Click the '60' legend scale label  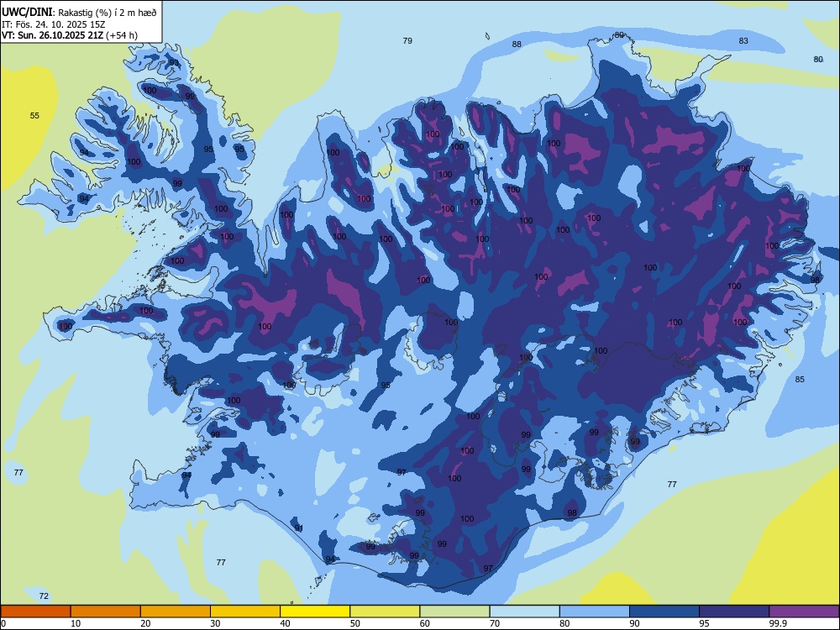click(425, 623)
